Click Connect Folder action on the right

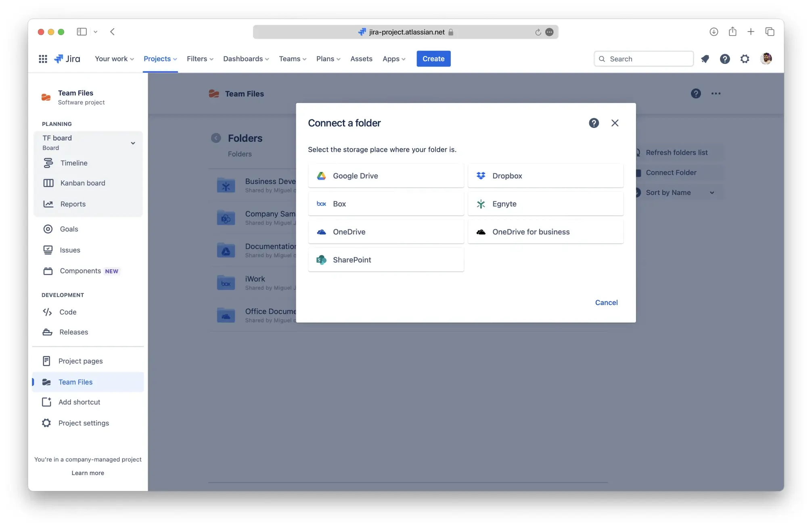click(x=671, y=173)
